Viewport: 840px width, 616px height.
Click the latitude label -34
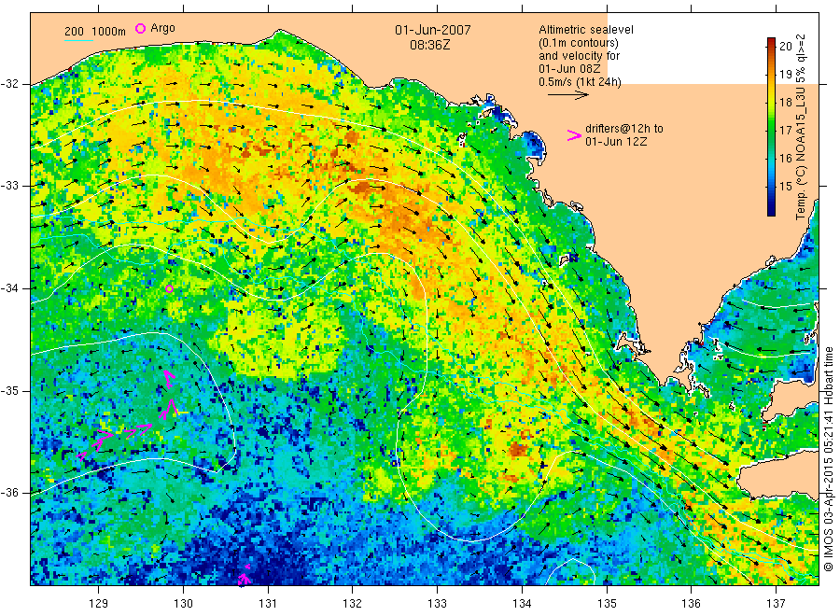(9, 288)
